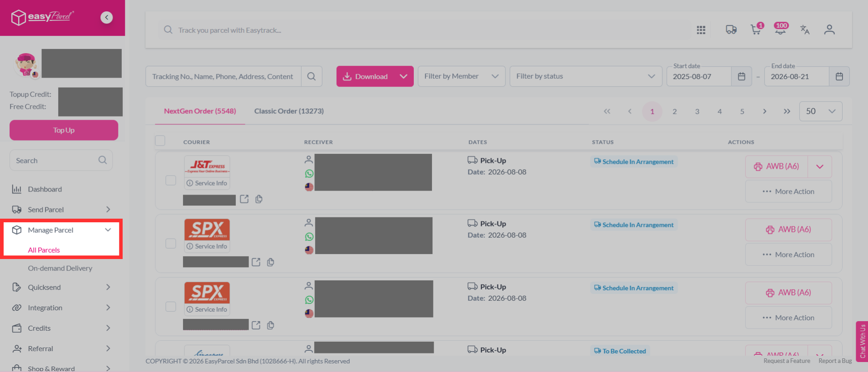The width and height of the screenshot is (868, 372).
Task: Open More Action for second SPX row
Action: pos(789,318)
